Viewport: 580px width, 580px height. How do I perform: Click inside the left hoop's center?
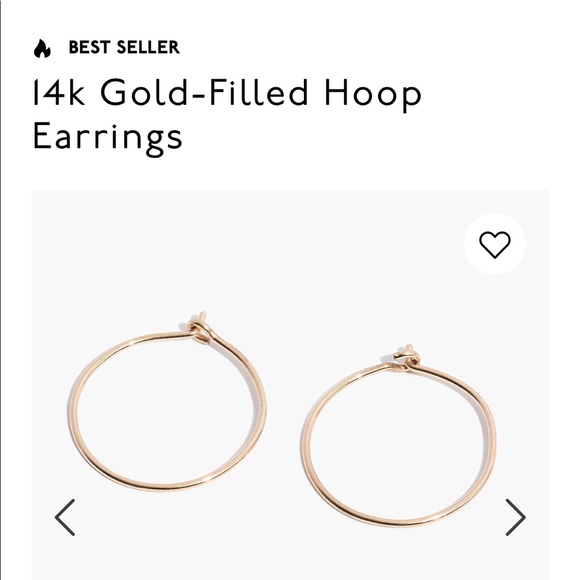pyautogui.click(x=167, y=411)
